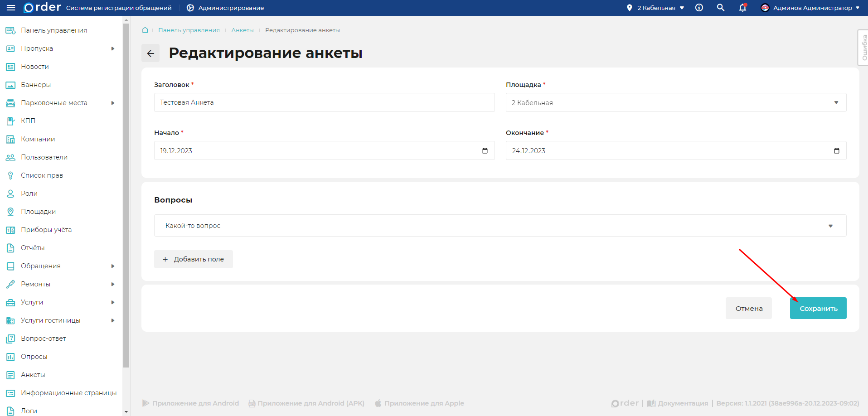This screenshot has height=416, width=868.
Task: Click the Добавить поле button
Action: [x=193, y=259]
